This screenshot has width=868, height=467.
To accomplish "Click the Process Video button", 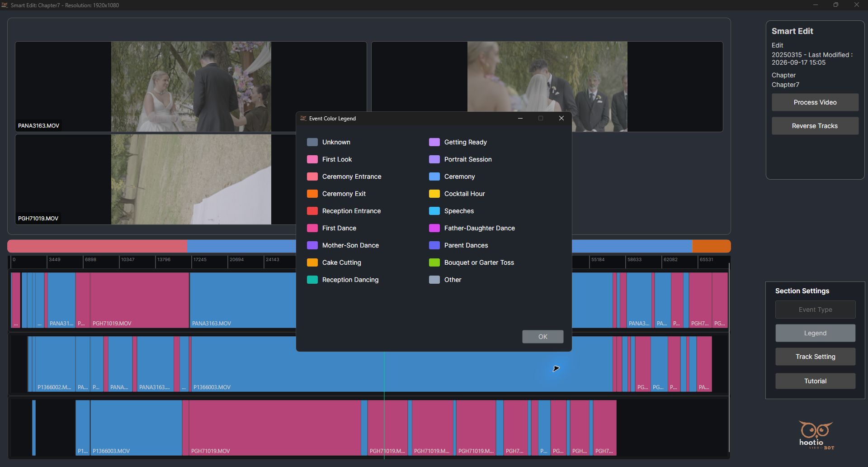I will [815, 102].
